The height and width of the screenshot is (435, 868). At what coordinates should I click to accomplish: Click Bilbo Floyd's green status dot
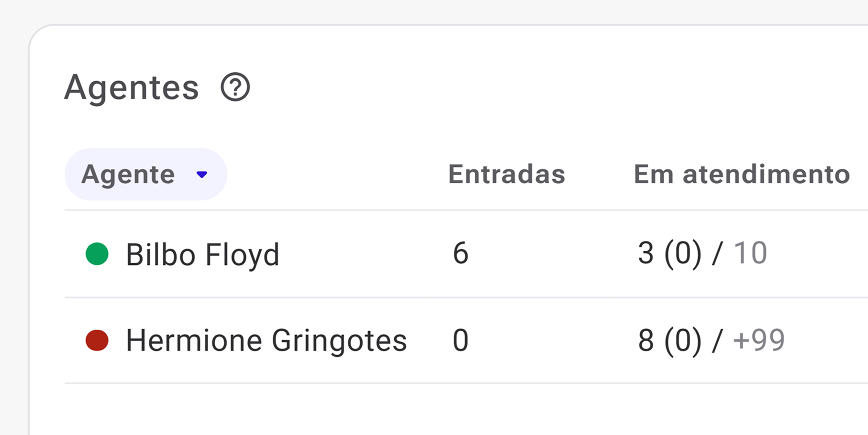(97, 254)
